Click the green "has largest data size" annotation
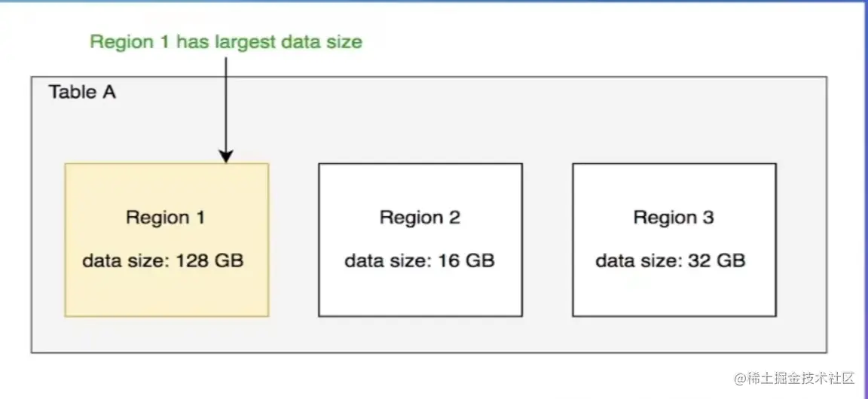 click(x=269, y=42)
